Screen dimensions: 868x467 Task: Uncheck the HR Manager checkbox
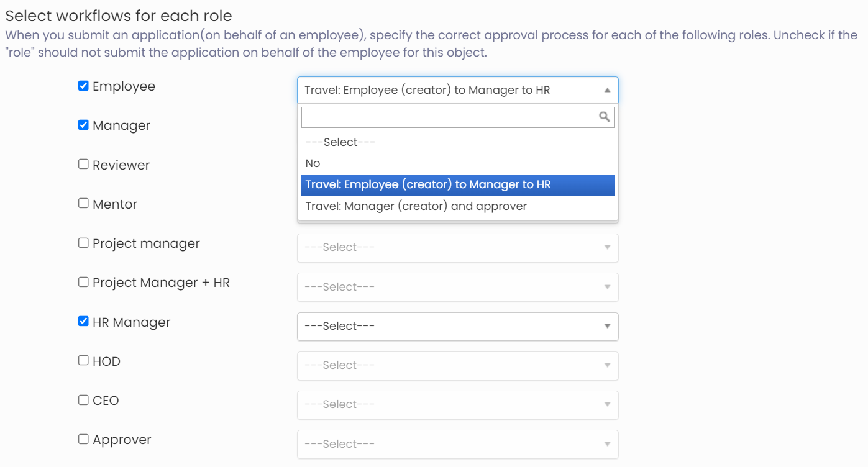[83, 321]
